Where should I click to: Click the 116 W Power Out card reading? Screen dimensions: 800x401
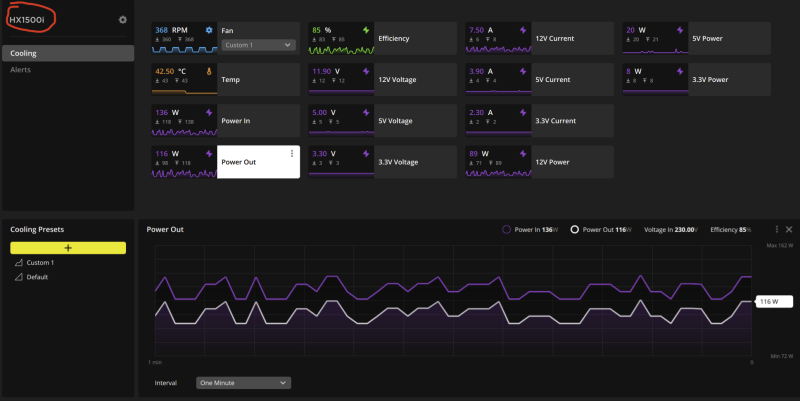pyautogui.click(x=167, y=154)
